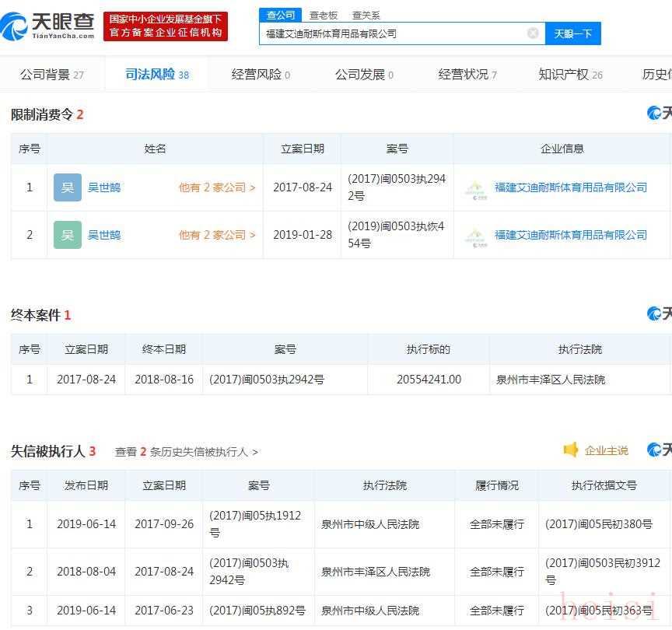Open 吴世鹄 profile link in first row
The image size is (672, 630).
point(104,187)
